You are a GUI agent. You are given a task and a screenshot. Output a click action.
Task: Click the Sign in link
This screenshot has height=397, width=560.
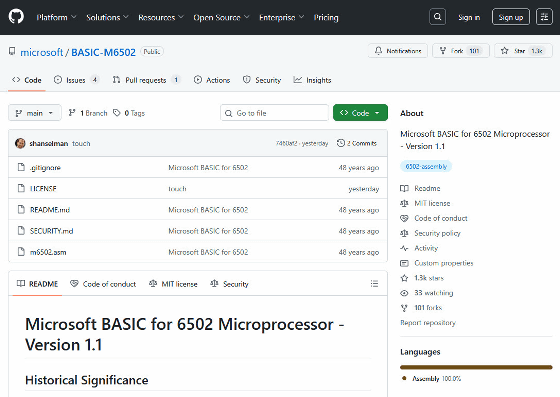pyautogui.click(x=469, y=17)
